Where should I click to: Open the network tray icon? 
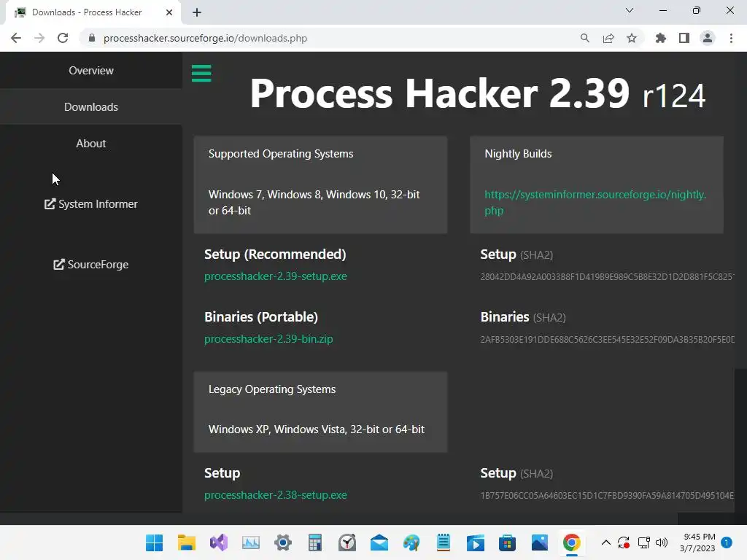tap(643, 542)
